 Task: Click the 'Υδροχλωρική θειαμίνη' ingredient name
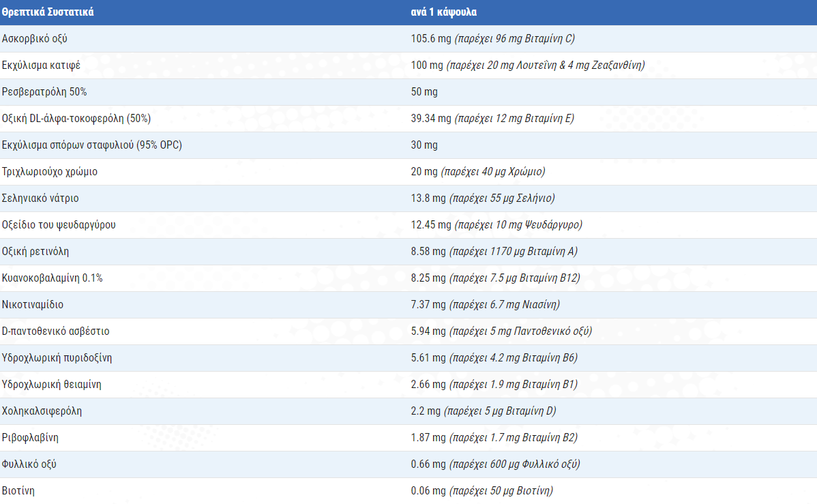(52, 384)
